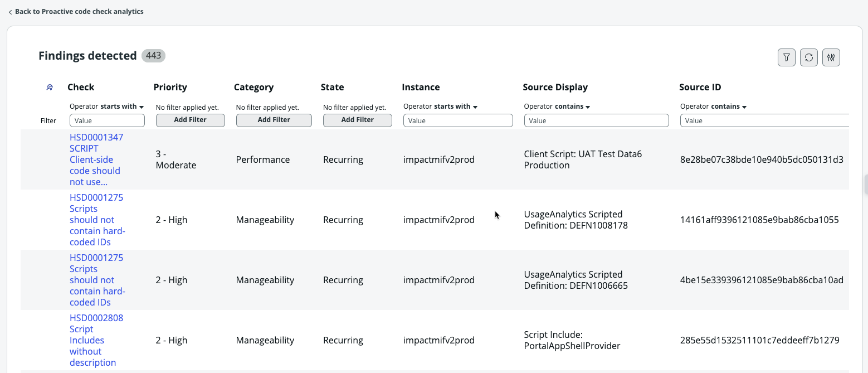Open list personalization settings icon
Screen dimensions: 868x373
coord(831,57)
